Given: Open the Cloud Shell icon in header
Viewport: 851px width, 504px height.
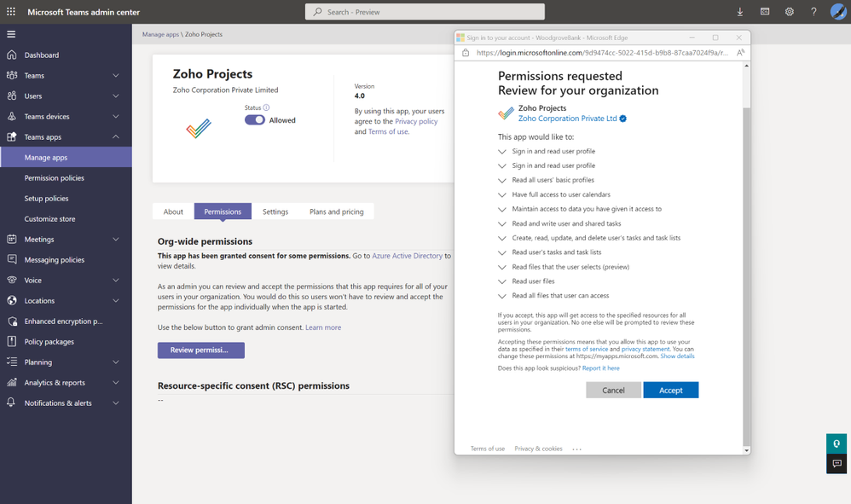Looking at the screenshot, I should 765,11.
